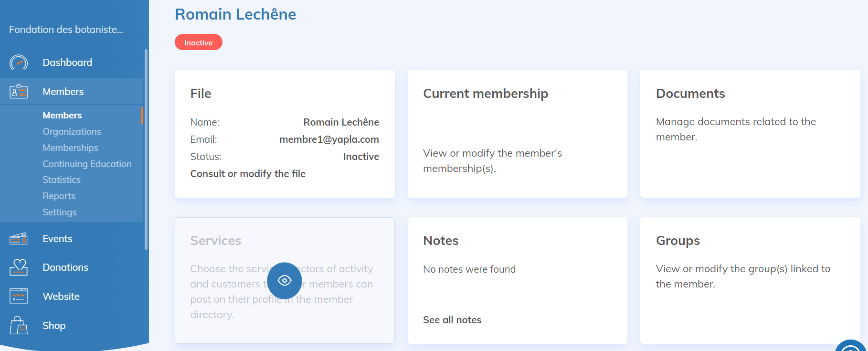Click the Donations heart icon
868x351 pixels.
point(19,267)
